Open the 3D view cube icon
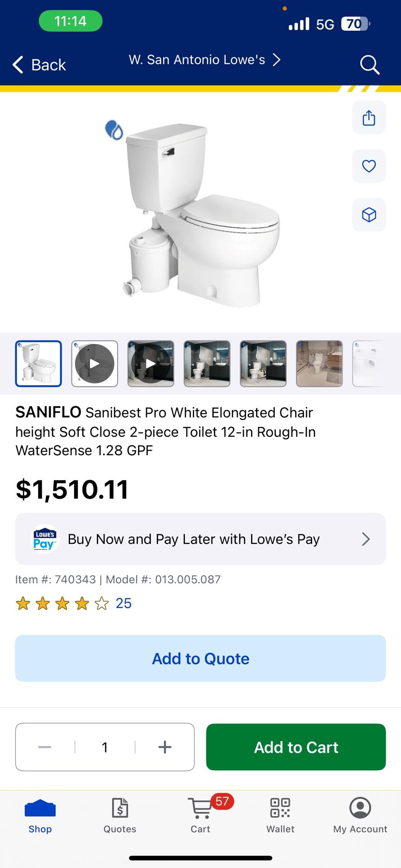This screenshot has height=868, width=401. [369, 215]
